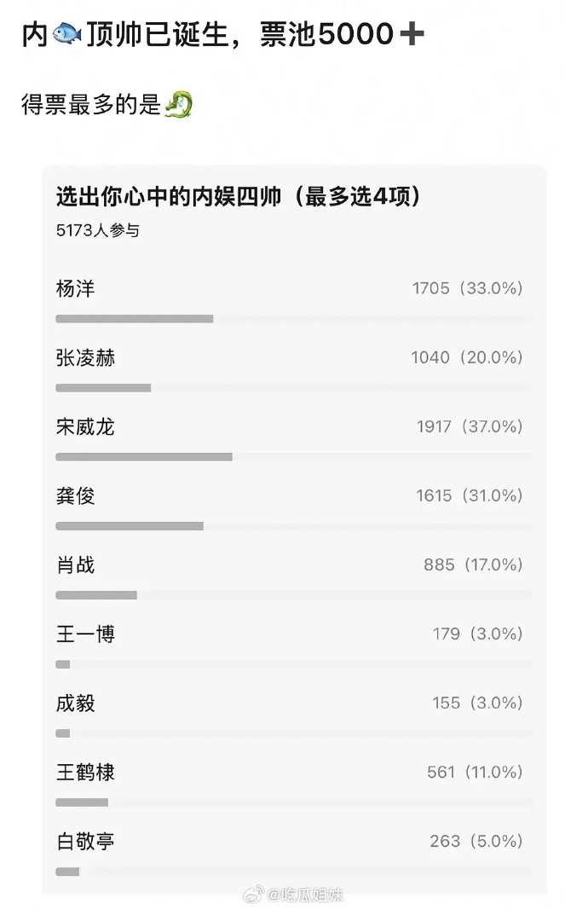This screenshot has height=909, width=588.
Task: Pick the 成毅 option
Action: pos(294,716)
